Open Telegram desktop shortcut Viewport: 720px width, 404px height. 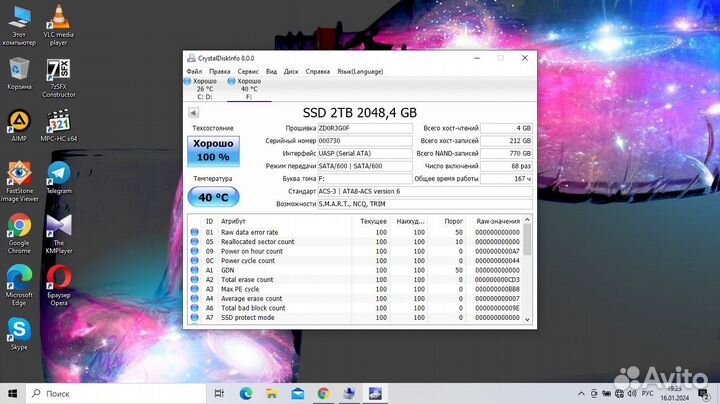click(x=59, y=178)
